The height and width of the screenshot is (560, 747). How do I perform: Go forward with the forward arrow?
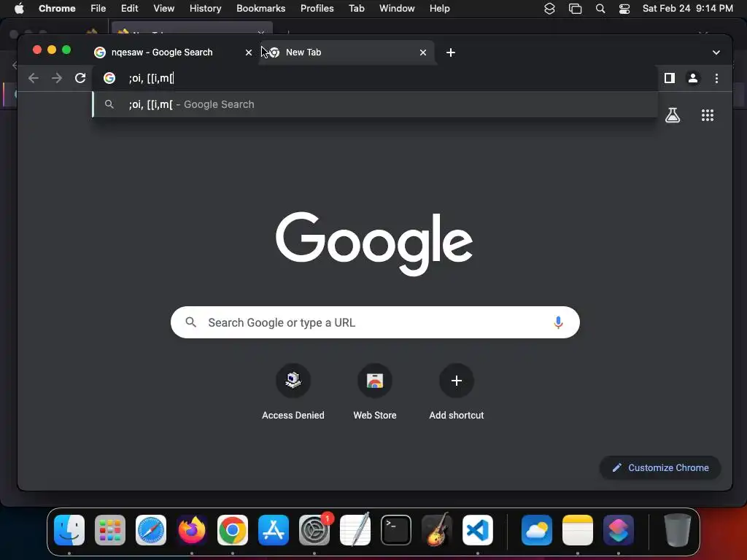[57, 78]
